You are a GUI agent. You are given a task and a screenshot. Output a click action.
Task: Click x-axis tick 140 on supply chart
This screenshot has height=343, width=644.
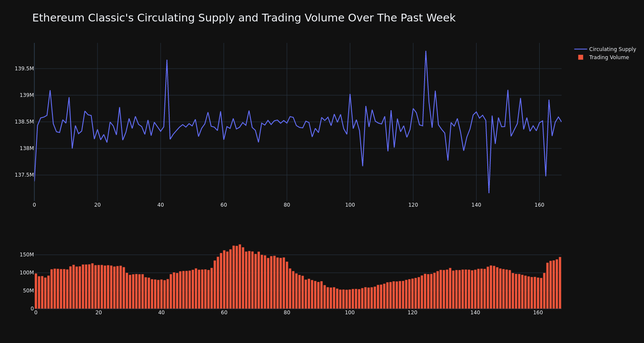coord(476,205)
